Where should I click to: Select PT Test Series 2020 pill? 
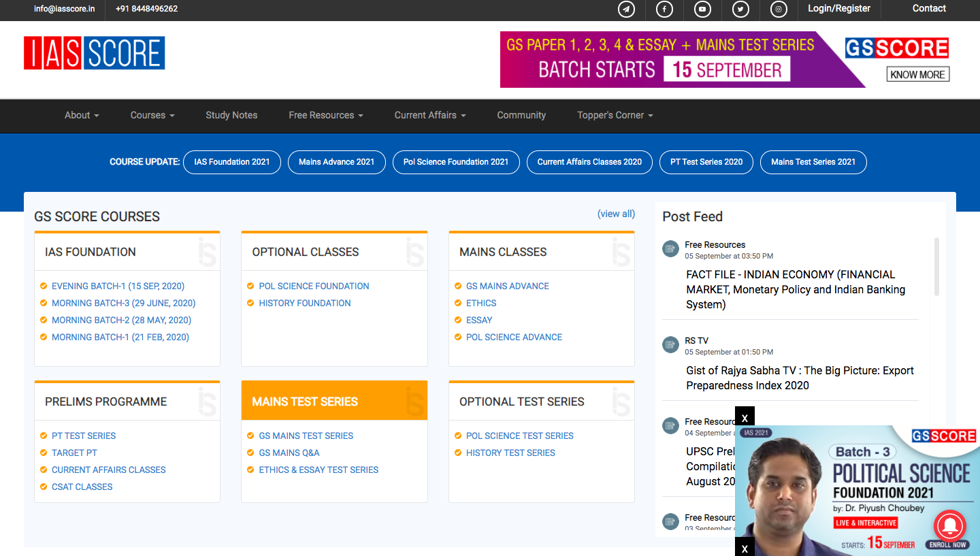[x=706, y=162]
